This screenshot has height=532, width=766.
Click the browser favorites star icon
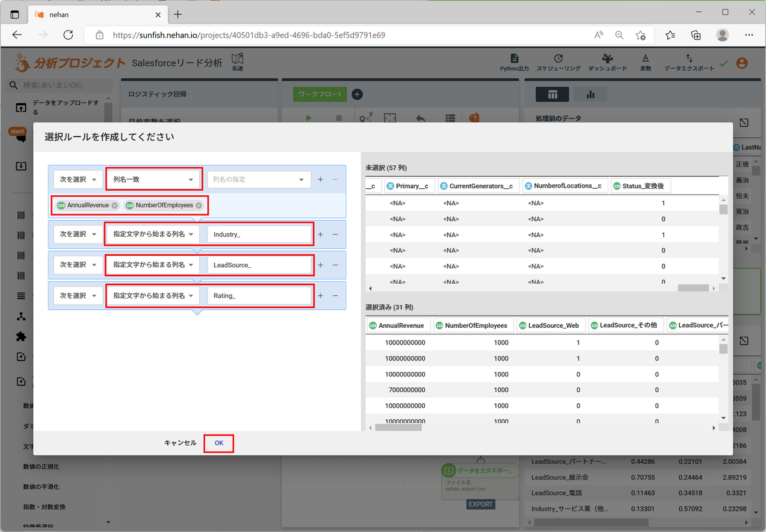(x=641, y=35)
